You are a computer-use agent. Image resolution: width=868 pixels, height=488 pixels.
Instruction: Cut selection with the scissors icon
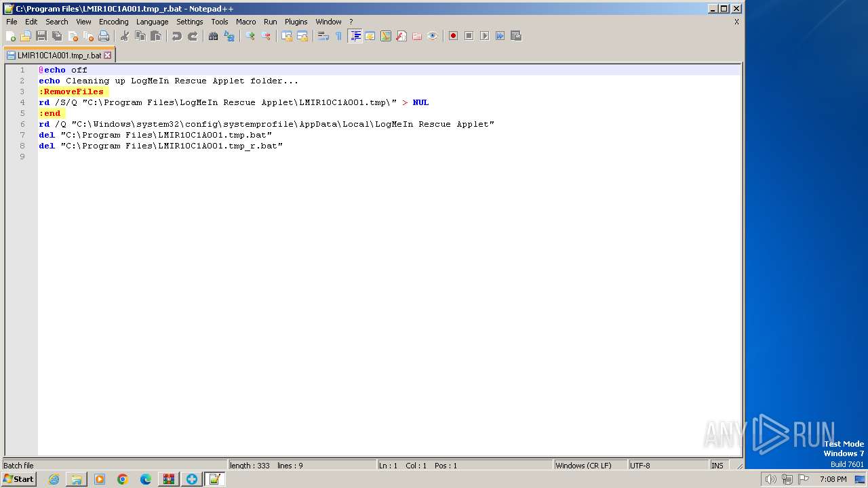[x=125, y=36]
